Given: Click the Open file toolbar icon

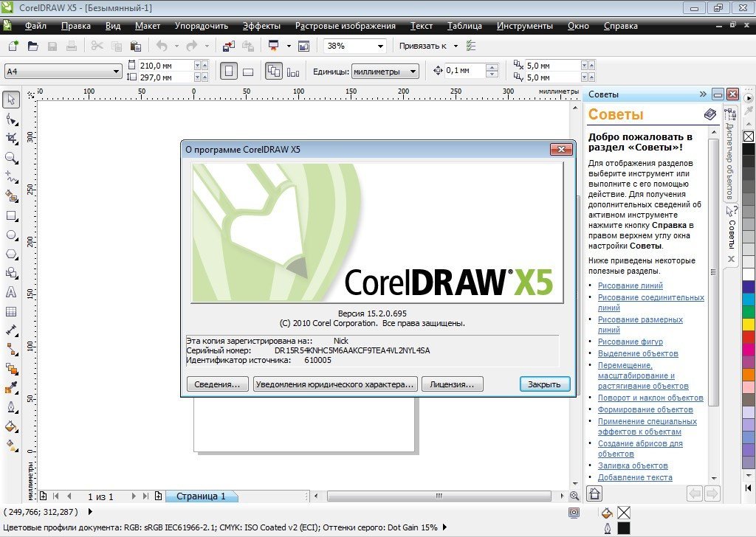Looking at the screenshot, I should click(32, 46).
